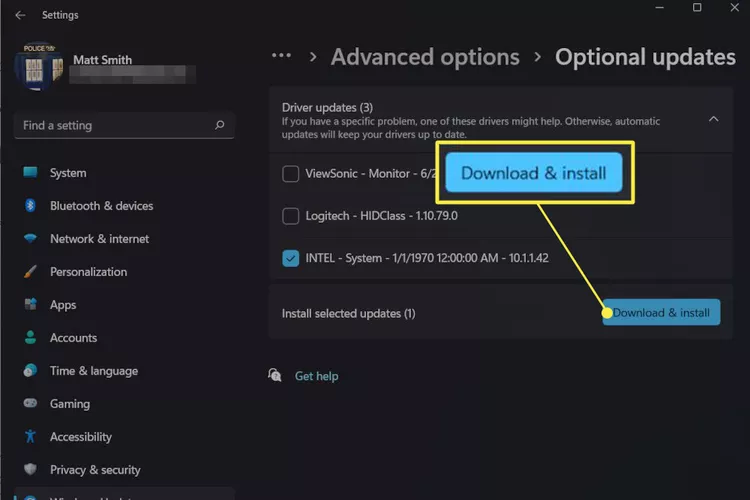
Task: Uncheck the INTEL System driver checkbox
Action: point(290,258)
